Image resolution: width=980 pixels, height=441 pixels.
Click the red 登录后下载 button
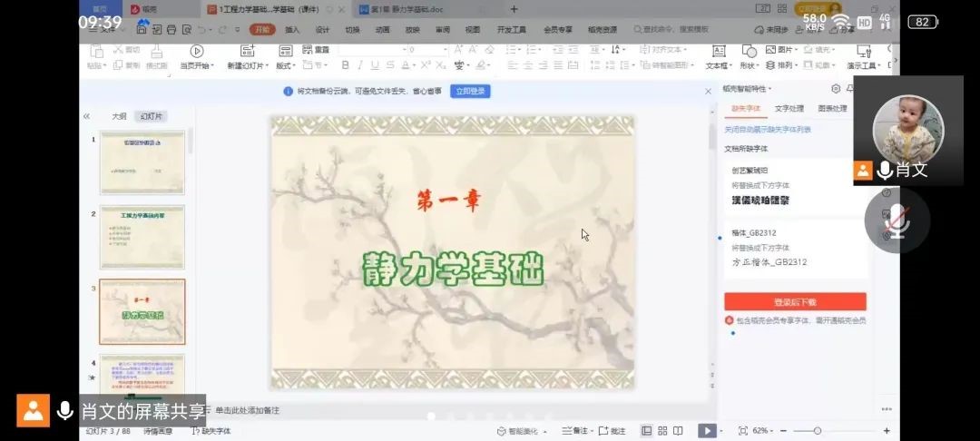[x=795, y=302]
